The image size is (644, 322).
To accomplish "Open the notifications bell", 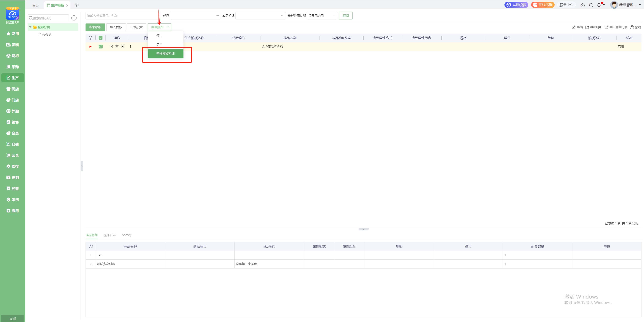I will coord(599,5).
